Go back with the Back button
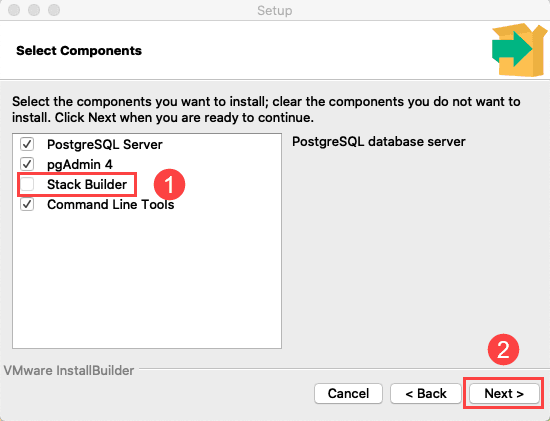The image size is (550, 421). click(x=426, y=394)
